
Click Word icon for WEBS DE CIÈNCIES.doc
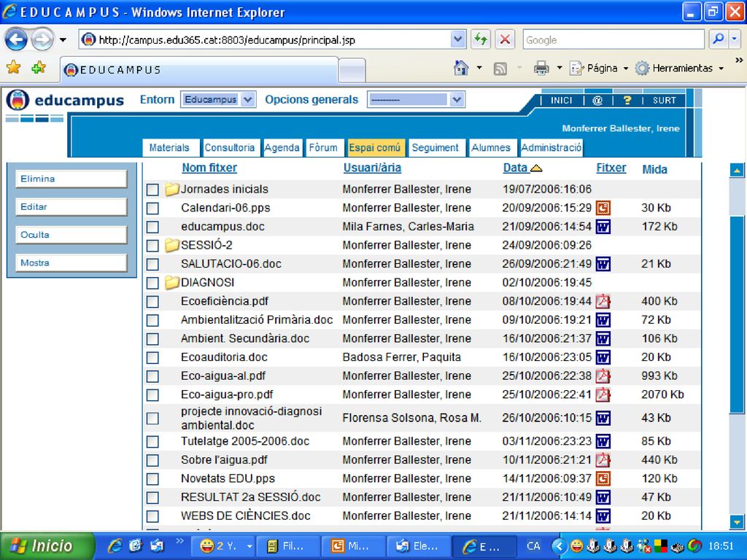[x=603, y=516]
